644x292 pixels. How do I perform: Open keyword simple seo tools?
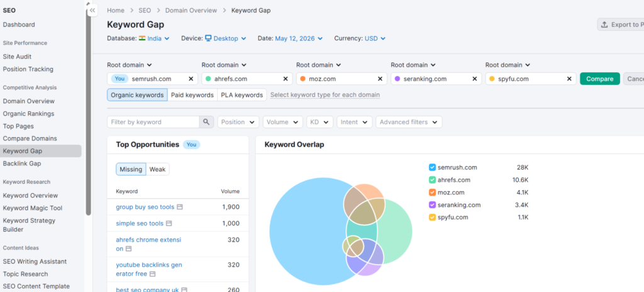[140, 223]
